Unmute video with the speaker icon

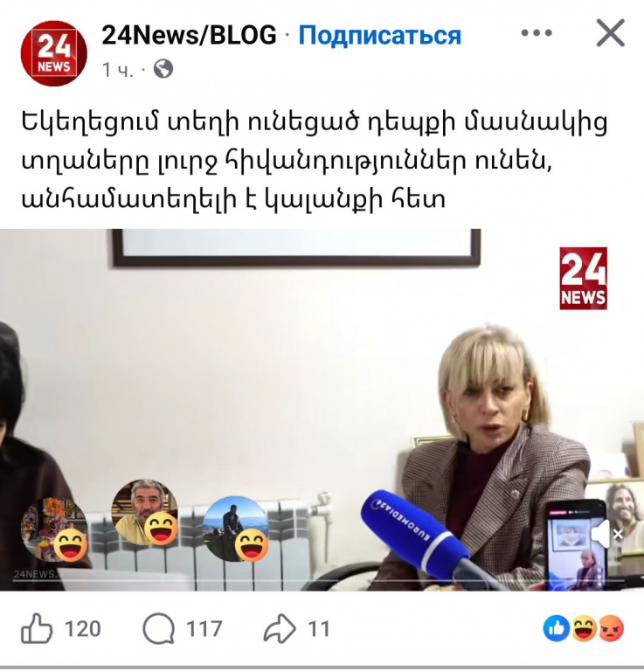pos(606,534)
